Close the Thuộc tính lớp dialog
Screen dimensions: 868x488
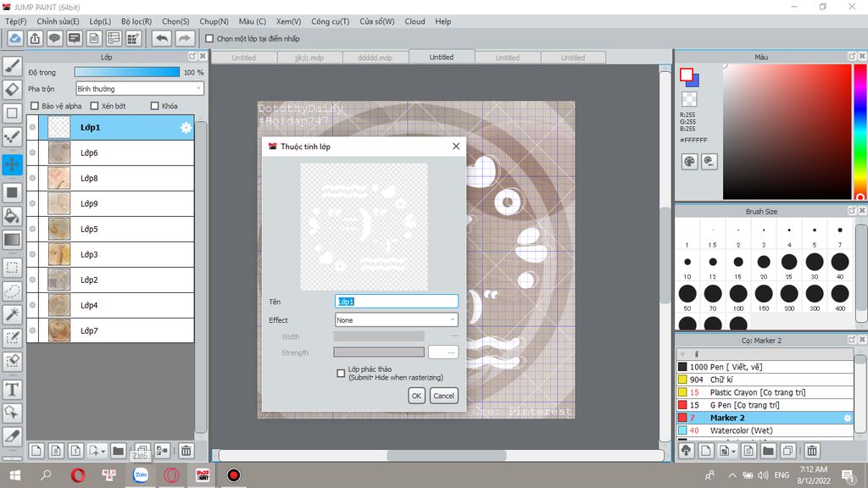455,146
